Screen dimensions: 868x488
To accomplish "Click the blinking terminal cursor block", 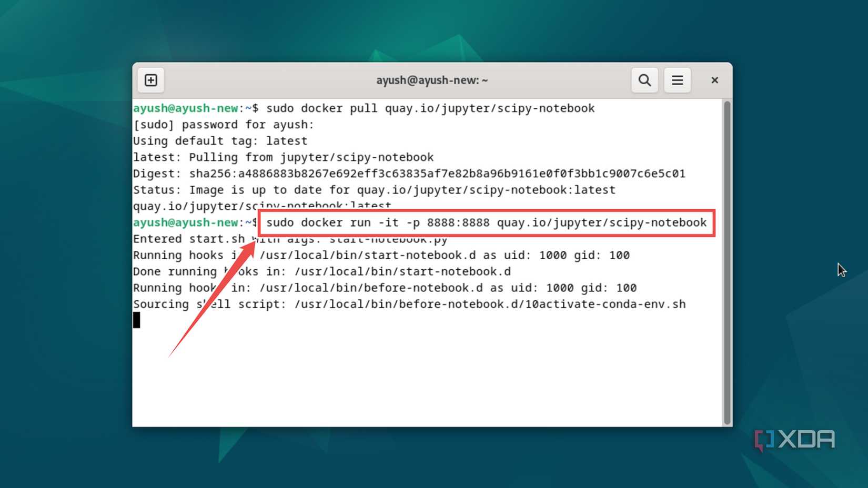I will coord(137,320).
